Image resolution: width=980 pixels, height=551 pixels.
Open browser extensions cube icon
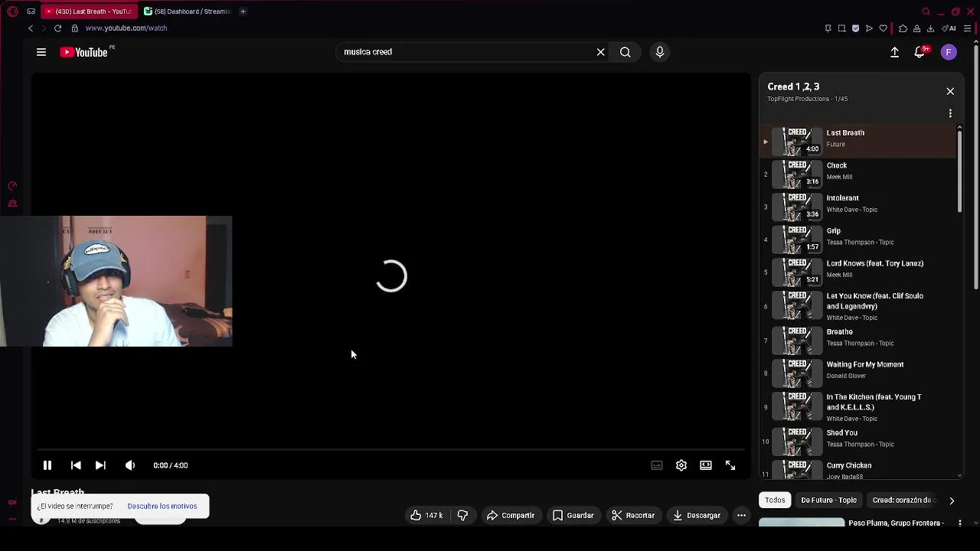click(x=903, y=28)
